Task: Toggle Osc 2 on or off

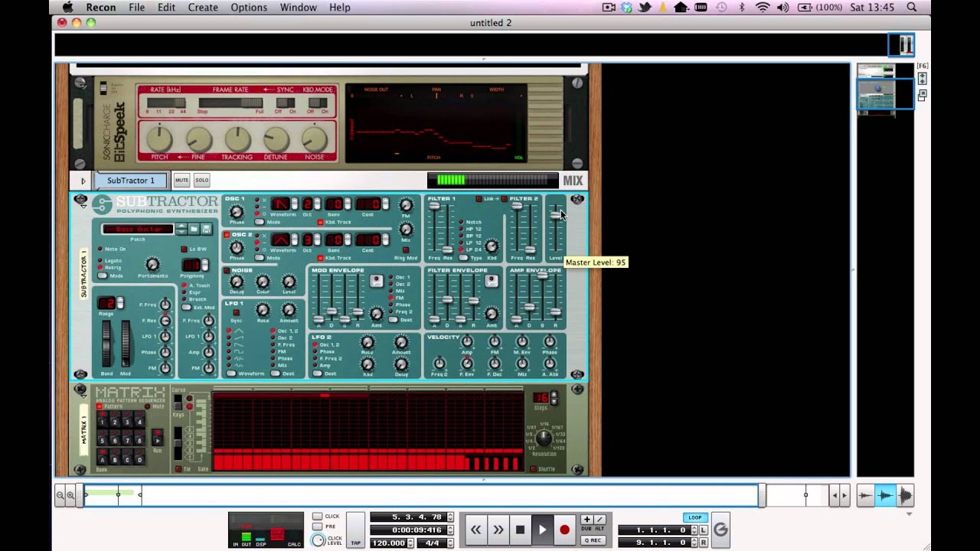Action: tap(227, 235)
